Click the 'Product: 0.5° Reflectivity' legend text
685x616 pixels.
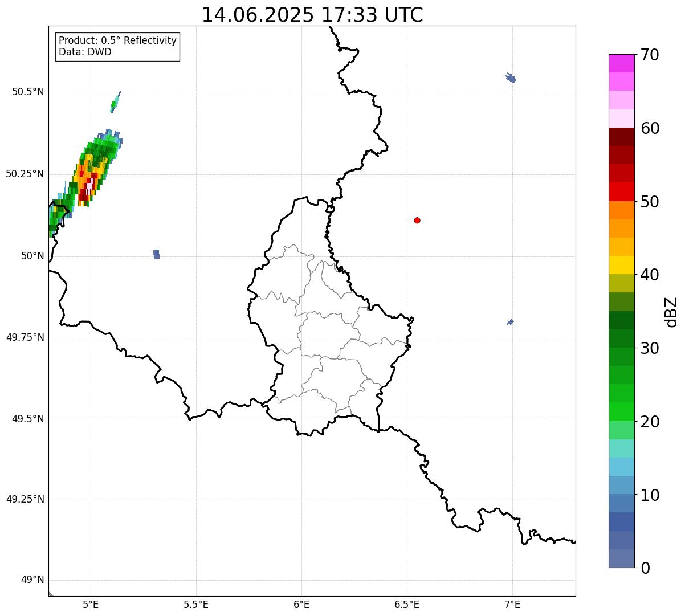click(118, 40)
